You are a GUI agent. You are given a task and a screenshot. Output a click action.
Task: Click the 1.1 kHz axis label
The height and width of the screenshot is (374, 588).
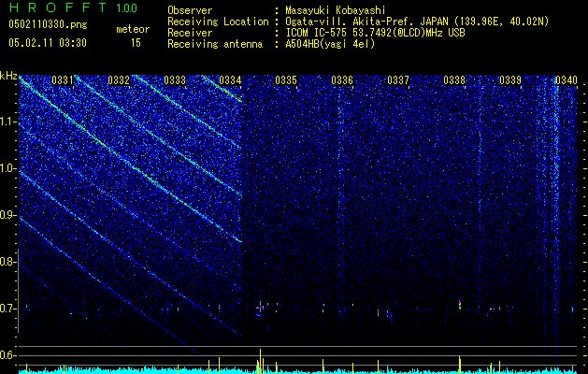[x=8, y=122]
